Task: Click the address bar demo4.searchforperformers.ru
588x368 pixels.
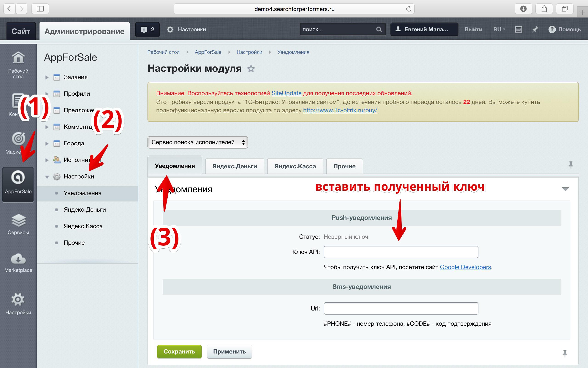Action: [x=294, y=9]
